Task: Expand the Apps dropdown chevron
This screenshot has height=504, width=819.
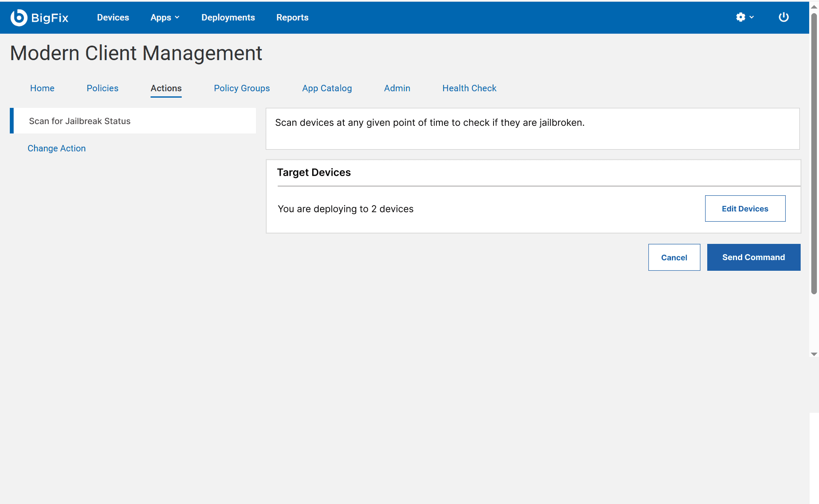Action: point(177,17)
